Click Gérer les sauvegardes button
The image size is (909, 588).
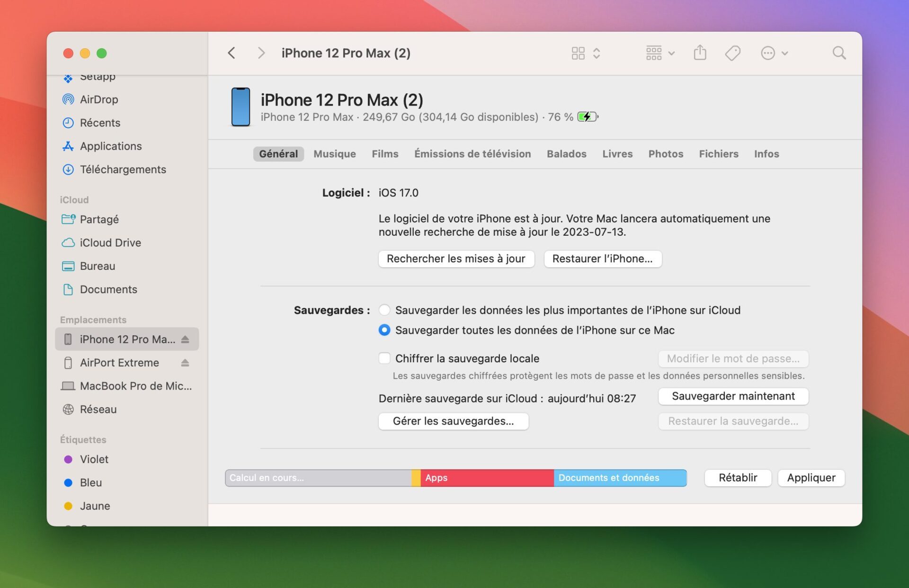[x=453, y=421]
